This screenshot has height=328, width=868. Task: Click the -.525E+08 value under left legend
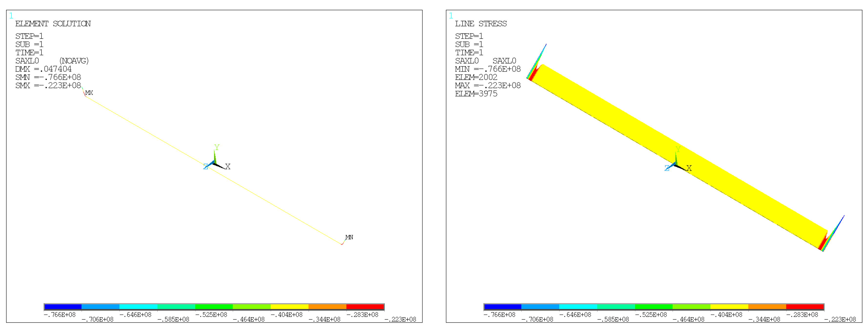pos(211,315)
